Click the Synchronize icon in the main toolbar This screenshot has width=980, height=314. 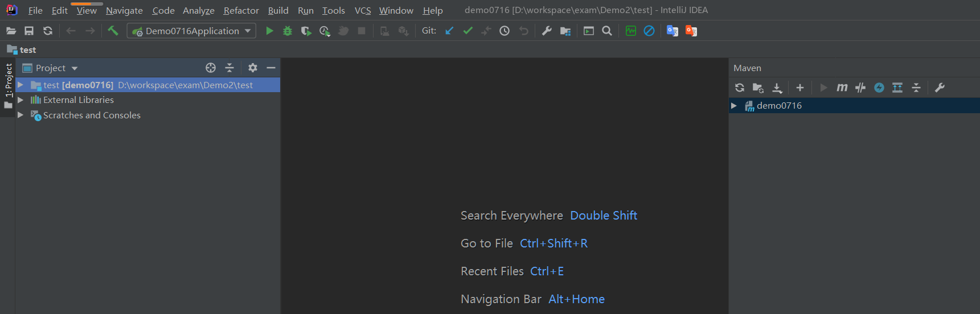tap(48, 31)
